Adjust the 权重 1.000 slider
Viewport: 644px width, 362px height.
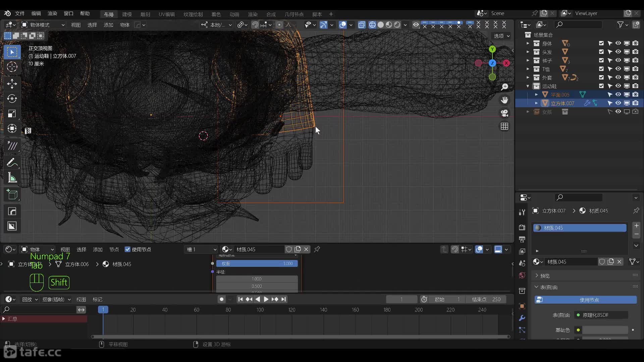(257, 263)
